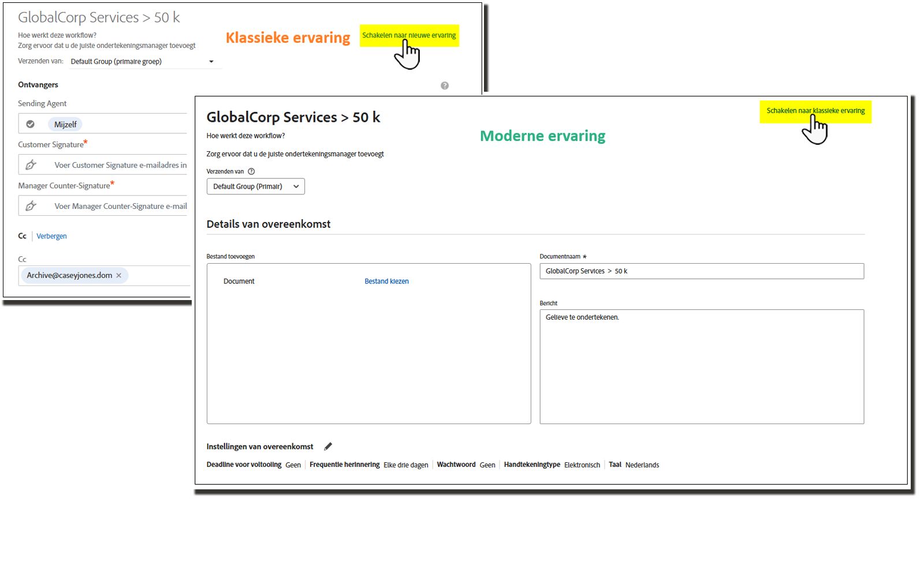Click the Bestand kiezen link

[386, 282]
